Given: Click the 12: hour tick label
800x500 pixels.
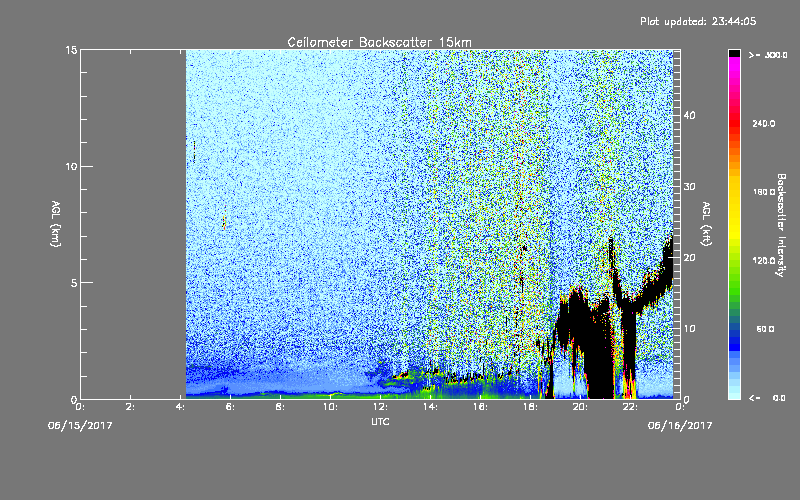Looking at the screenshot, I should 380,407.
